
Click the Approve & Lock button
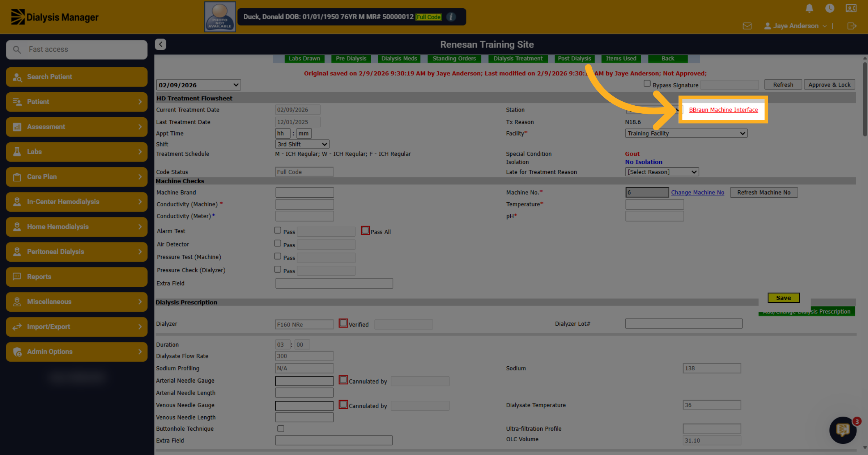[x=829, y=85]
